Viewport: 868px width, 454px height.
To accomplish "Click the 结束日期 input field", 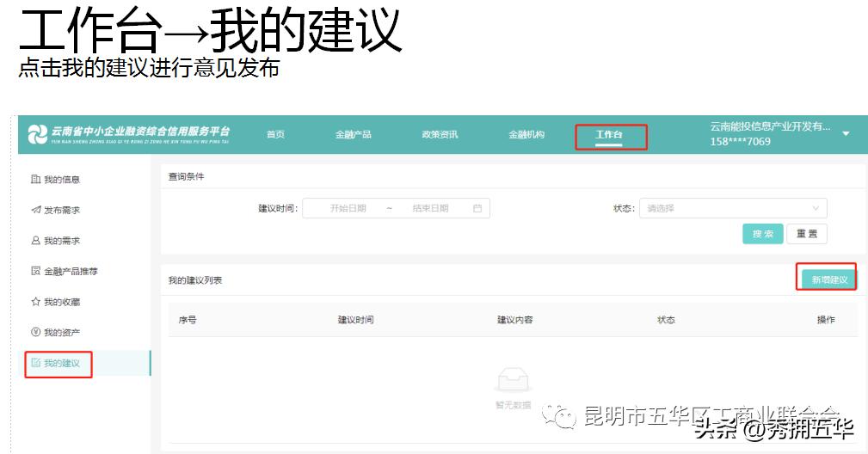I will 430,208.
